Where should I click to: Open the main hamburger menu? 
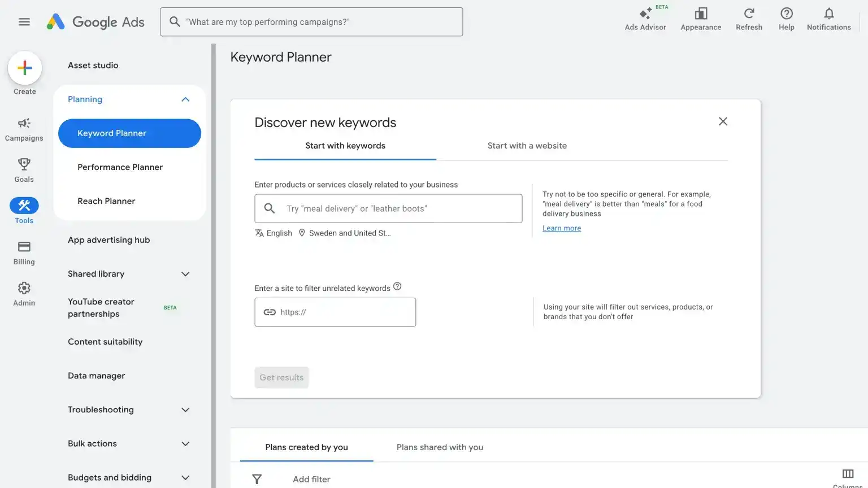point(24,22)
